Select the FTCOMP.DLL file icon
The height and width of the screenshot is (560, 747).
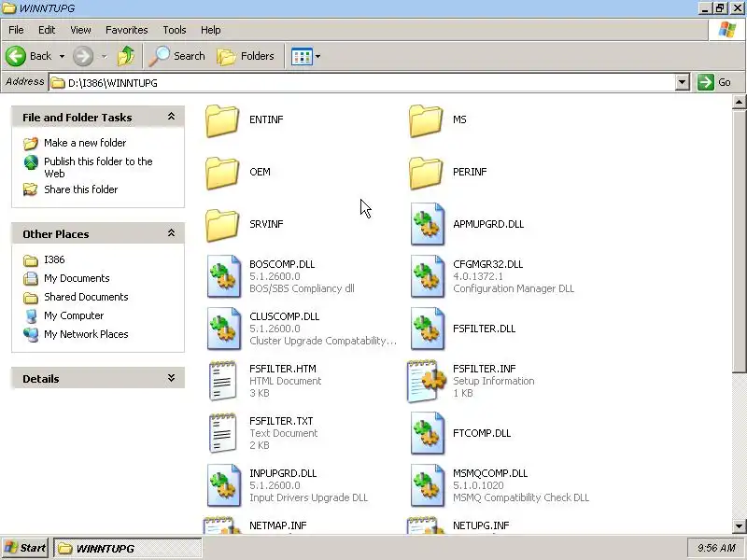coord(428,433)
